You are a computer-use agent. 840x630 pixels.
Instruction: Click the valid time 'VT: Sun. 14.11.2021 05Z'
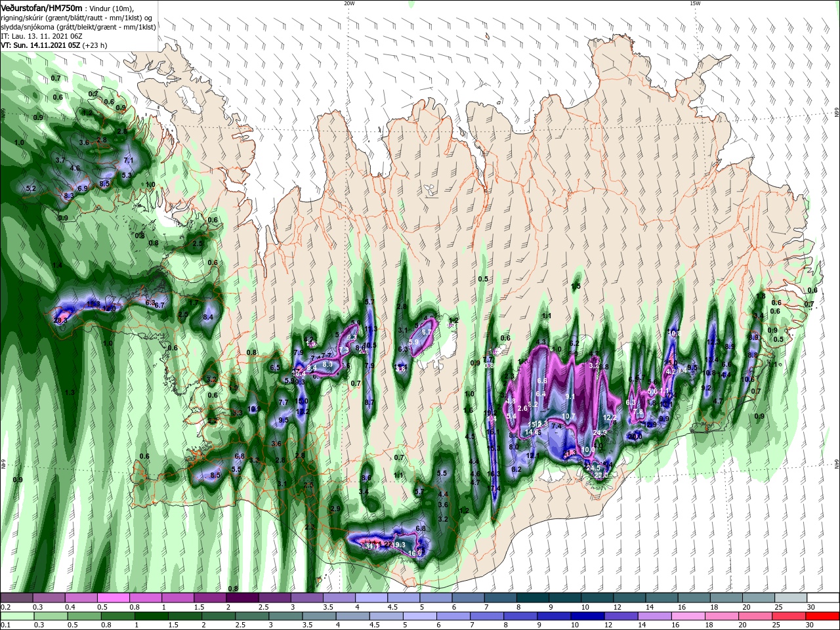click(41, 45)
